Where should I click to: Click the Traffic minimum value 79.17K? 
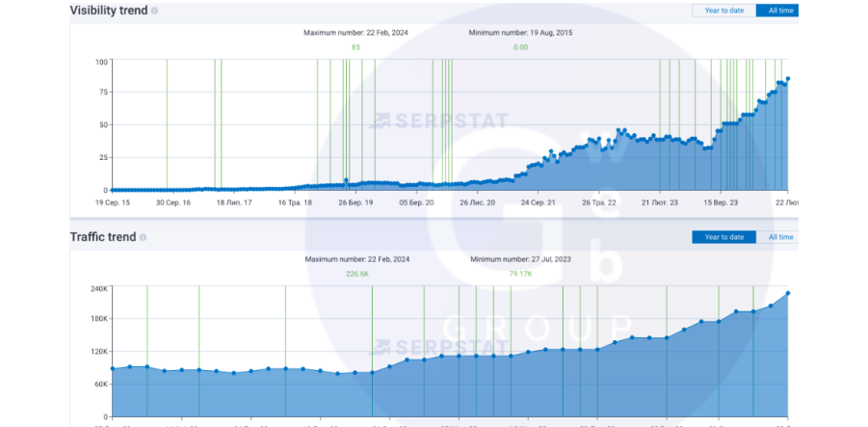521,274
